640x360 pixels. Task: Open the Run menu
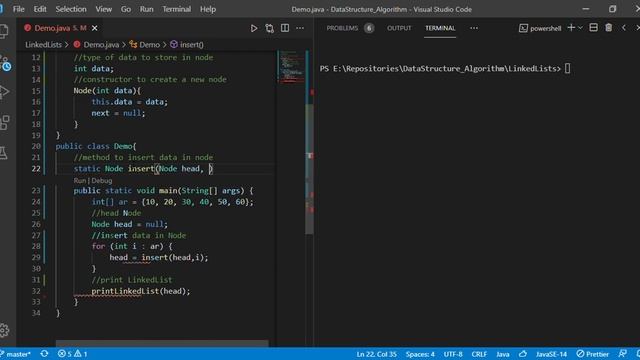pos(147,9)
